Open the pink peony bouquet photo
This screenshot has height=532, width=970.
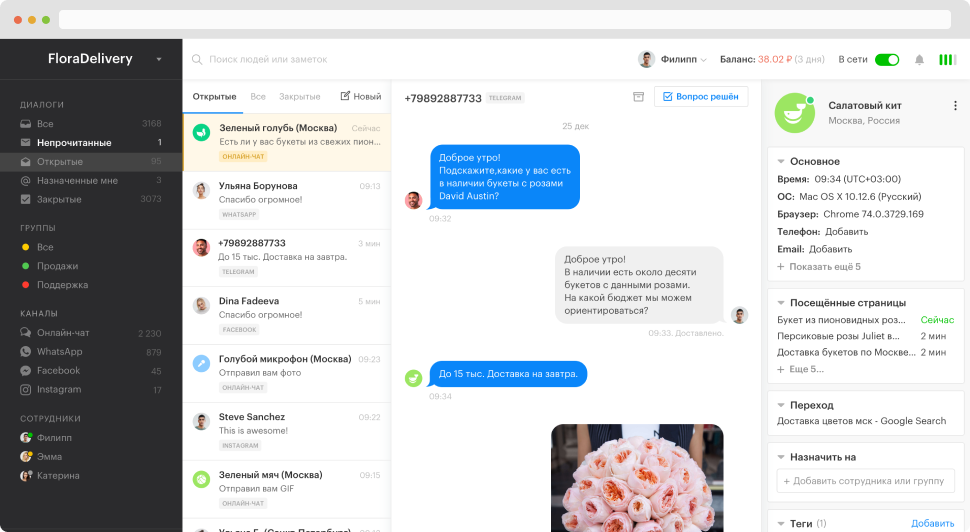(x=637, y=478)
